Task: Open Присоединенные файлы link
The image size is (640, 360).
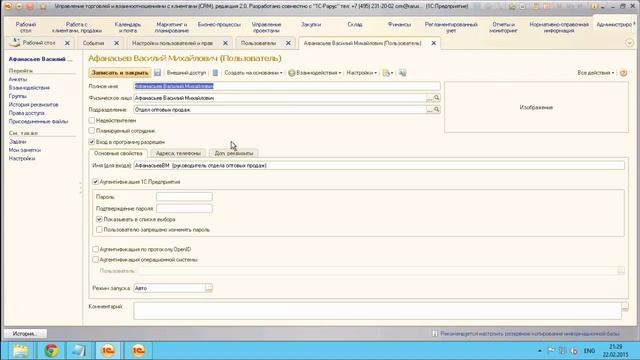Action: (38, 122)
